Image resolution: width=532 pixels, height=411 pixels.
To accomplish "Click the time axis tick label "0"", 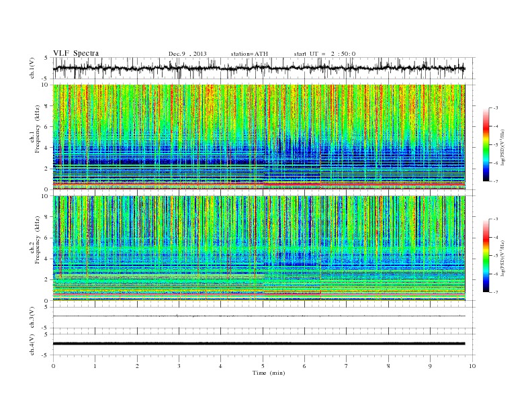I will pyautogui.click(x=53, y=366).
